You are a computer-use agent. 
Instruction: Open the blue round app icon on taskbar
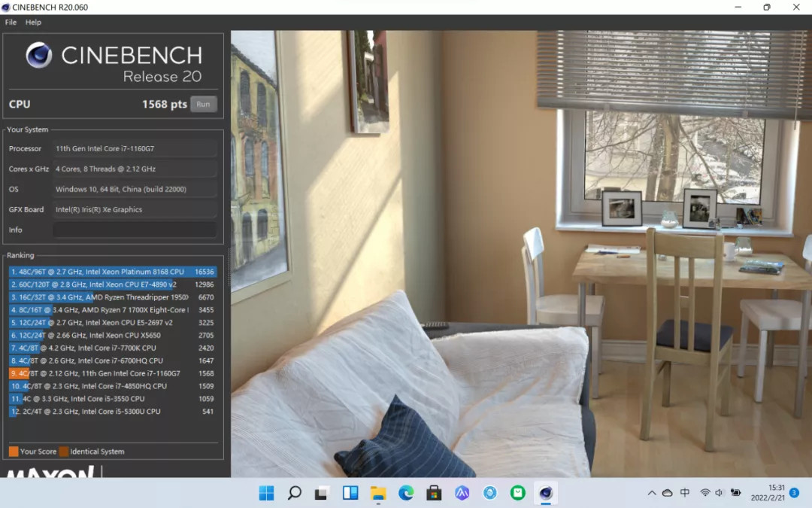click(490, 493)
